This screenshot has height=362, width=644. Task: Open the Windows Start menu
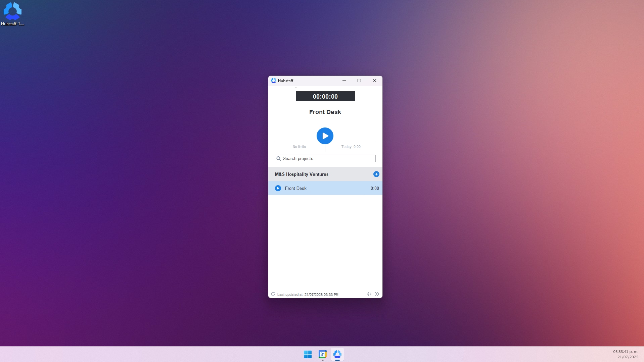pyautogui.click(x=308, y=354)
